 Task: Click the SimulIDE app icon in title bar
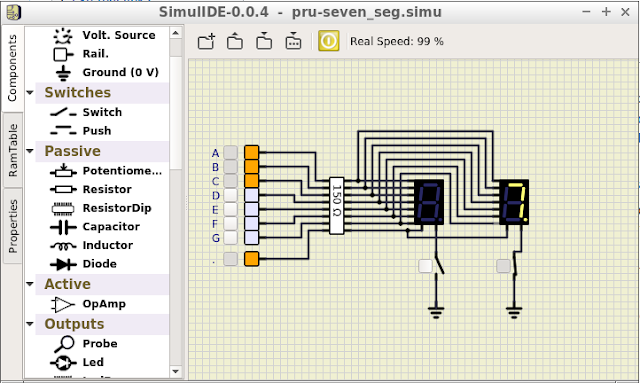13,12
